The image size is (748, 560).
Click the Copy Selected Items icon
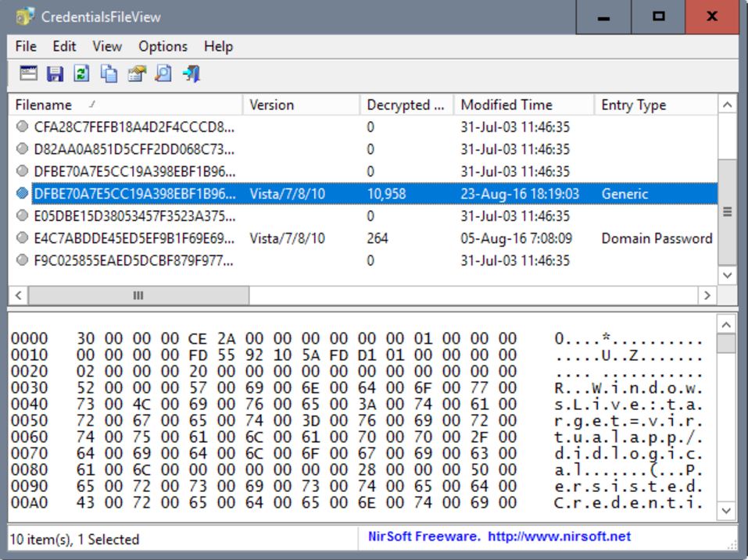[109, 73]
